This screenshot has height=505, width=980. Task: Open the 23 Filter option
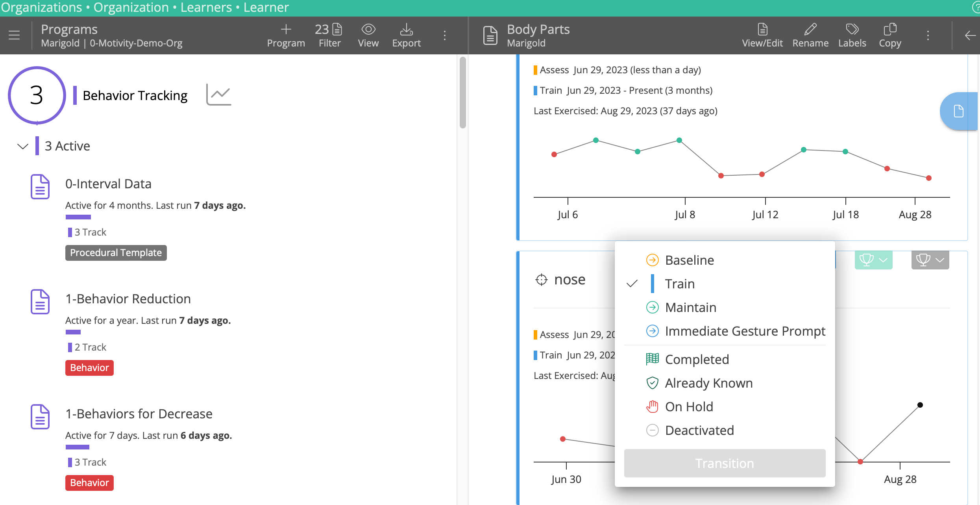(x=329, y=35)
